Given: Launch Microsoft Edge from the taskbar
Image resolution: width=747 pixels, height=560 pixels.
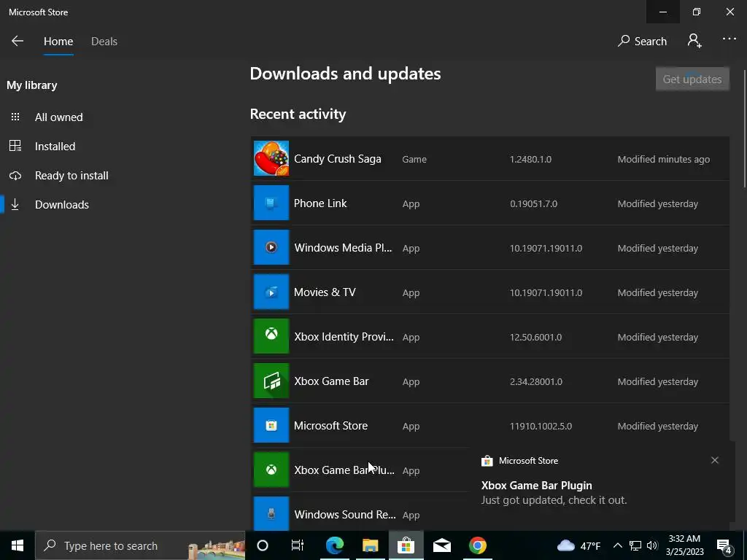Looking at the screenshot, I should (x=335, y=545).
